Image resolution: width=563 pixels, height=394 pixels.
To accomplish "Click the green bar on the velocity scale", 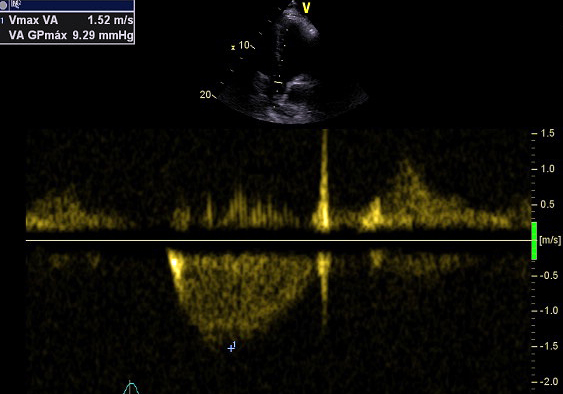I will [x=534, y=240].
